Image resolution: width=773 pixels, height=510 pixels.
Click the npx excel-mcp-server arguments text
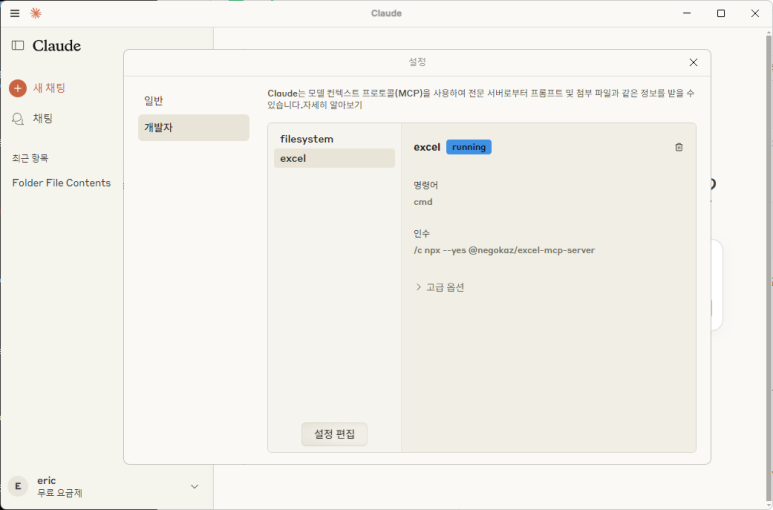504,250
